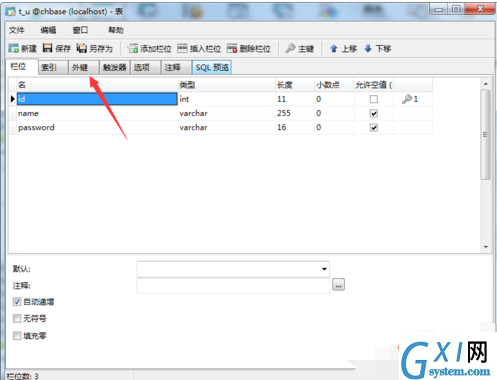Click the 类型 (Type) column header

[227, 85]
